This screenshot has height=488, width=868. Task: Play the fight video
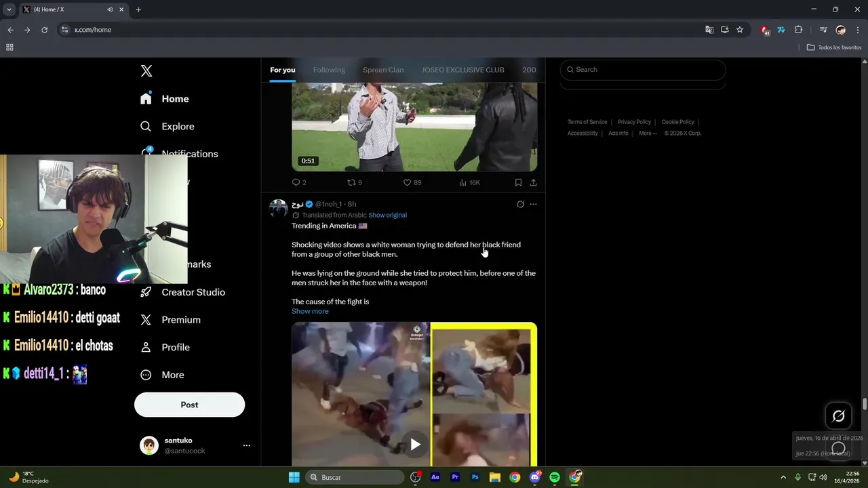415,445
